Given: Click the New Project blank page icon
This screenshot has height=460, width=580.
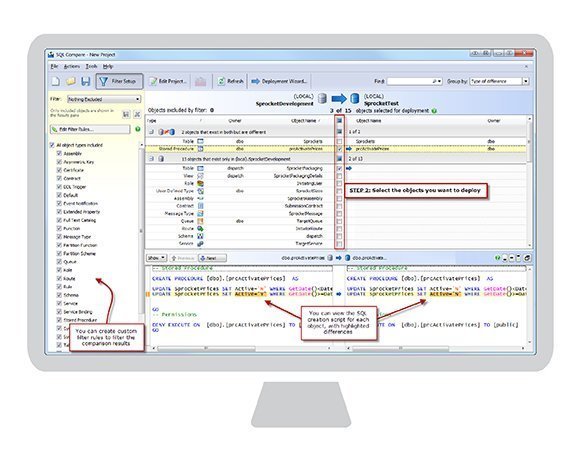Looking at the screenshot, I should [55, 81].
